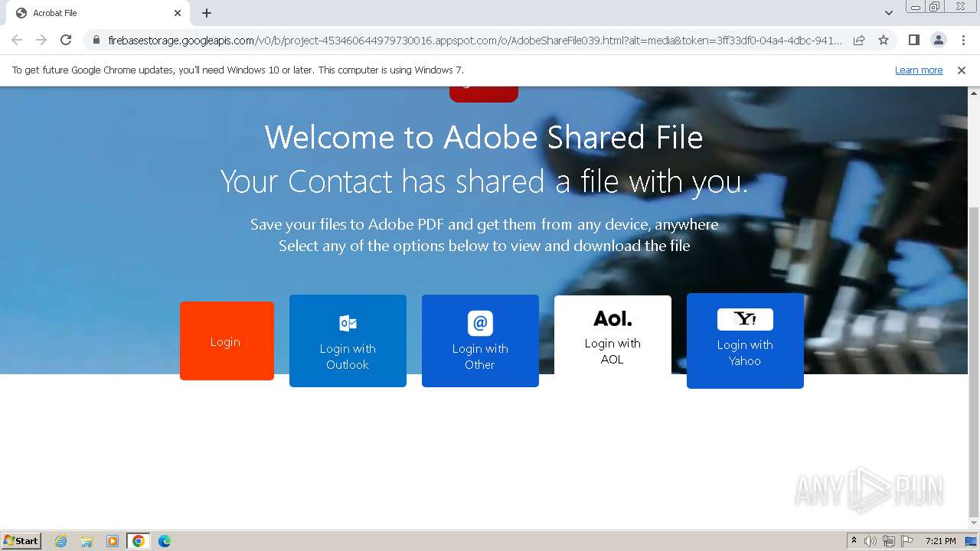Open File Explorer from taskbar
Screen dimensions: 980x551
click(87, 541)
